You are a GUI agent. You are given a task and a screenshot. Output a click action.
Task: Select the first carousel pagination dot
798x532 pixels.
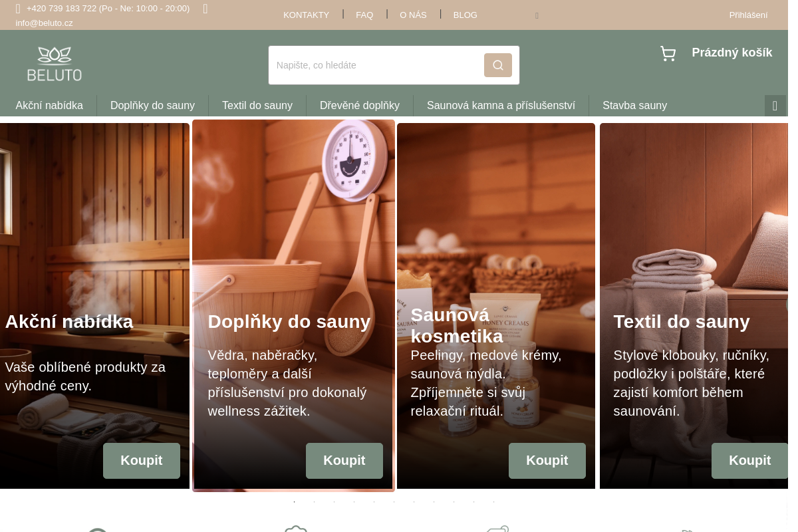coord(294,502)
